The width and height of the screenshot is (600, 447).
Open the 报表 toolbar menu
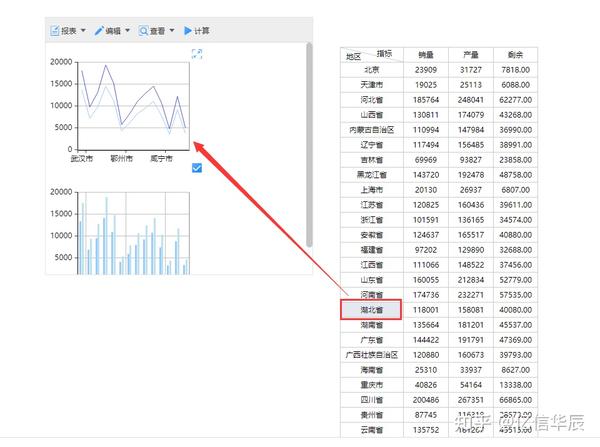pos(68,31)
